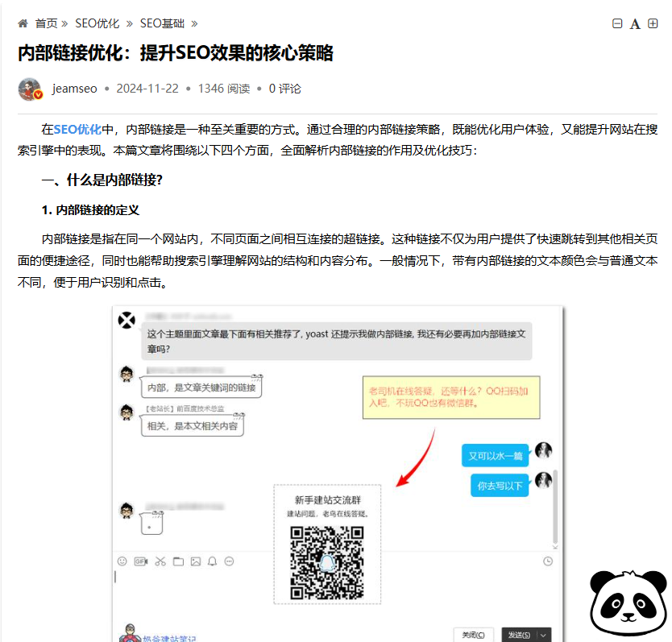The image size is (672, 642).
Task: Click heading 一、什么是内部链接?
Action: 102,180
